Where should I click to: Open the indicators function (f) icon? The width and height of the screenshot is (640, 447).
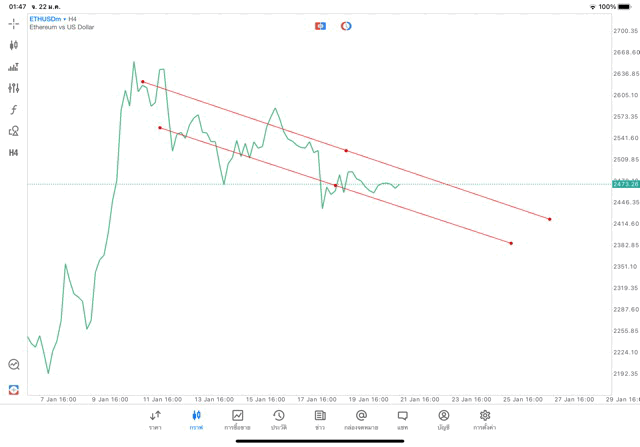pos(14,110)
